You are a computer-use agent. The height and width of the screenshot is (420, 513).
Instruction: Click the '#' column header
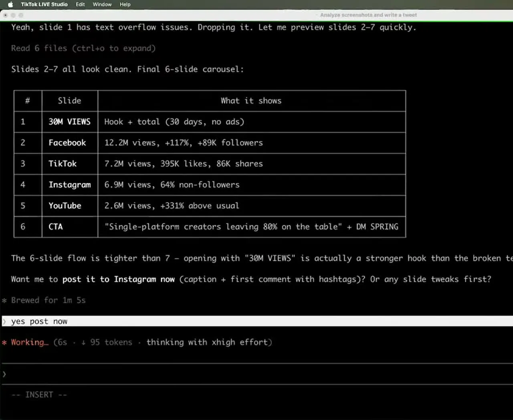pyautogui.click(x=28, y=101)
